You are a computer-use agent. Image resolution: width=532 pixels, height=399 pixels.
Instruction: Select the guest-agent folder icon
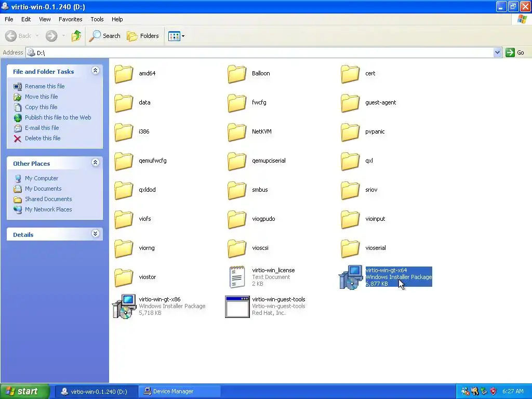pyautogui.click(x=350, y=103)
